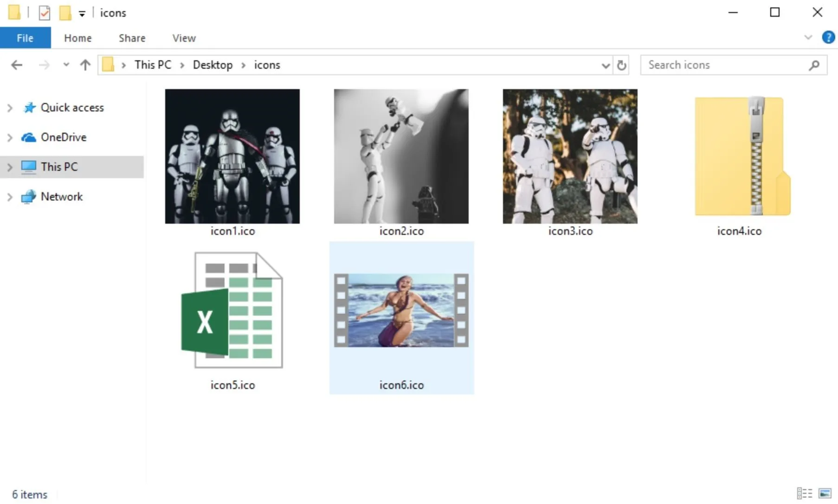The height and width of the screenshot is (504, 838).
Task: Refresh the icons folder view
Action: pyautogui.click(x=622, y=65)
